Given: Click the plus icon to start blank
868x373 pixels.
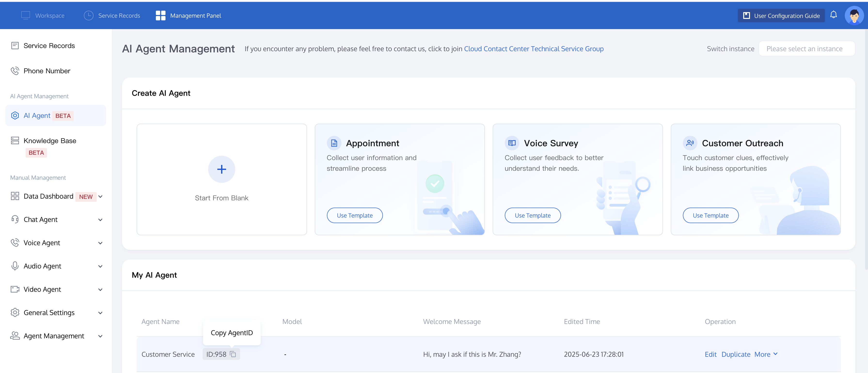Looking at the screenshot, I should [221, 169].
